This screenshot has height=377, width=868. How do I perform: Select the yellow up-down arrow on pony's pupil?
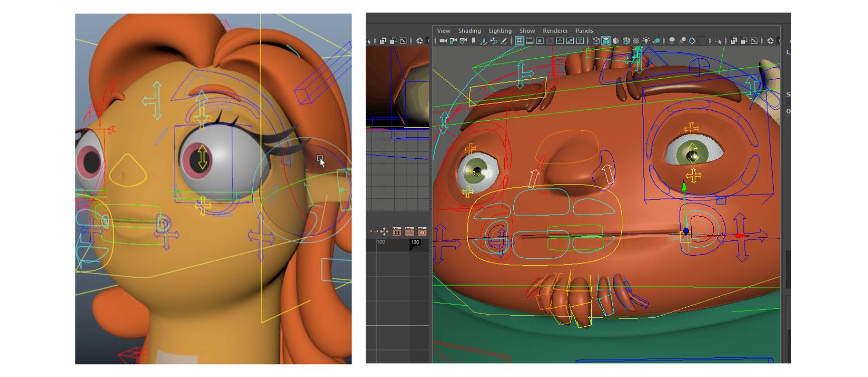(x=202, y=157)
